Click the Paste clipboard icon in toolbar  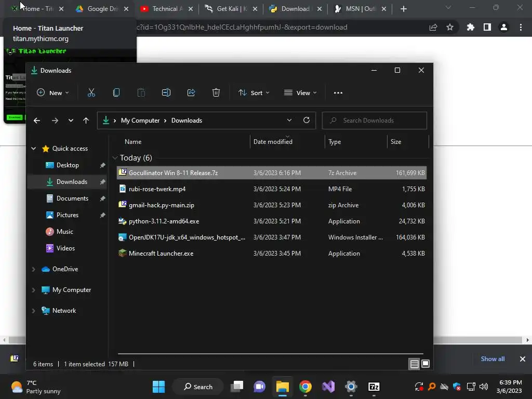141,92
